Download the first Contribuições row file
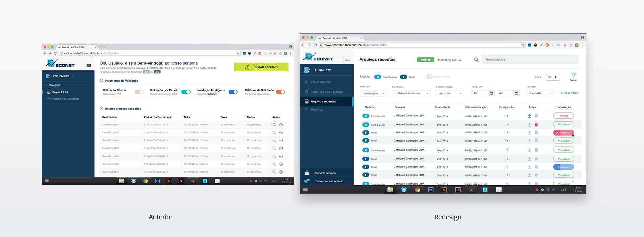644x237 pixels. click(x=529, y=116)
